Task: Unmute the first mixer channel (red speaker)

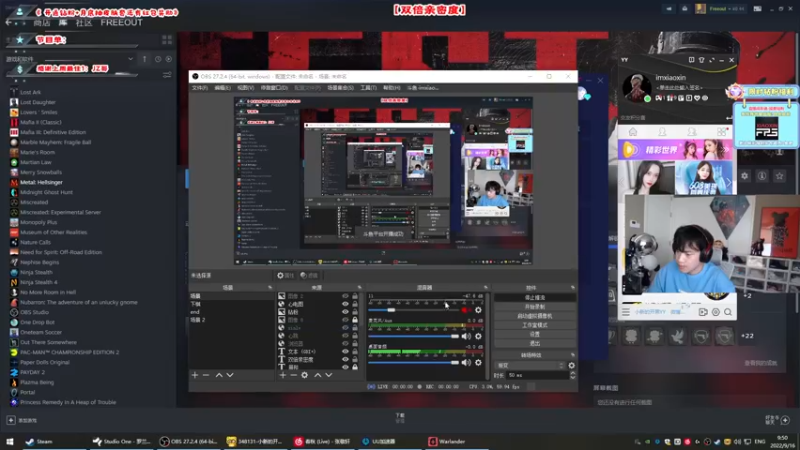Action: [x=466, y=310]
